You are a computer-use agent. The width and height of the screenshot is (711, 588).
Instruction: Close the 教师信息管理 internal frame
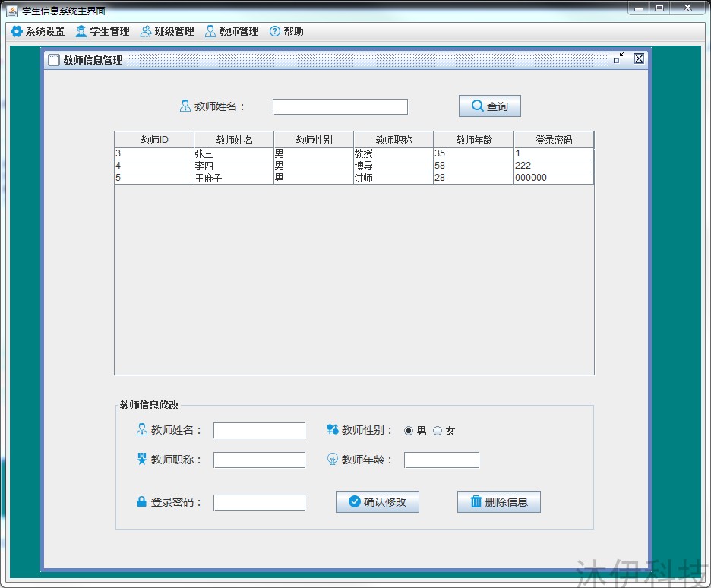638,58
